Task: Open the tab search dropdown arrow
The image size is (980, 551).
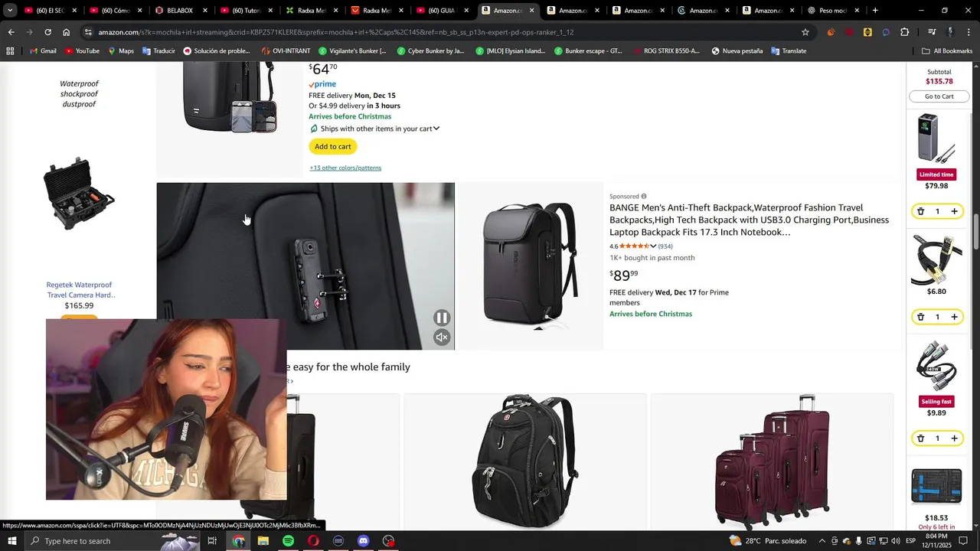Action: click(10, 11)
